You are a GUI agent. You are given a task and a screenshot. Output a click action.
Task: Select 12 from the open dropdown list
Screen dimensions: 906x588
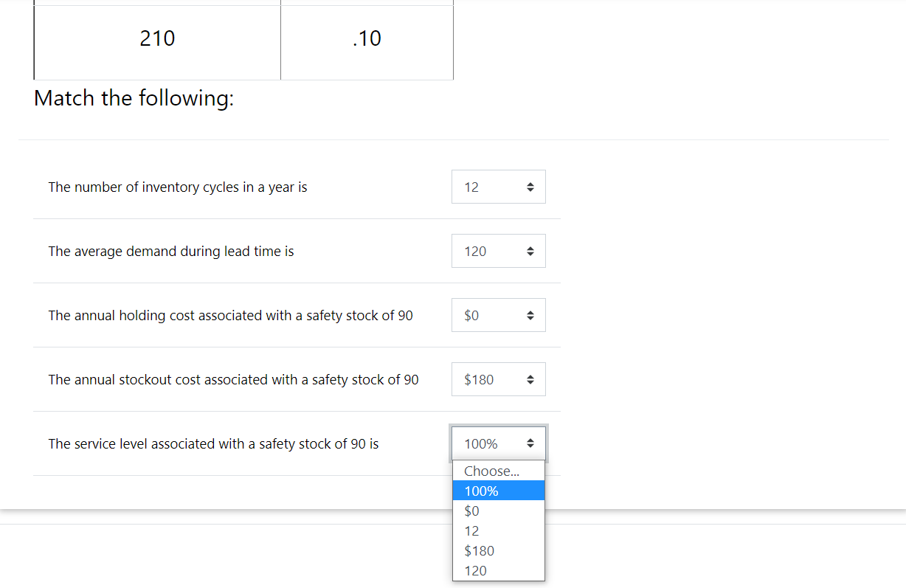click(x=471, y=530)
